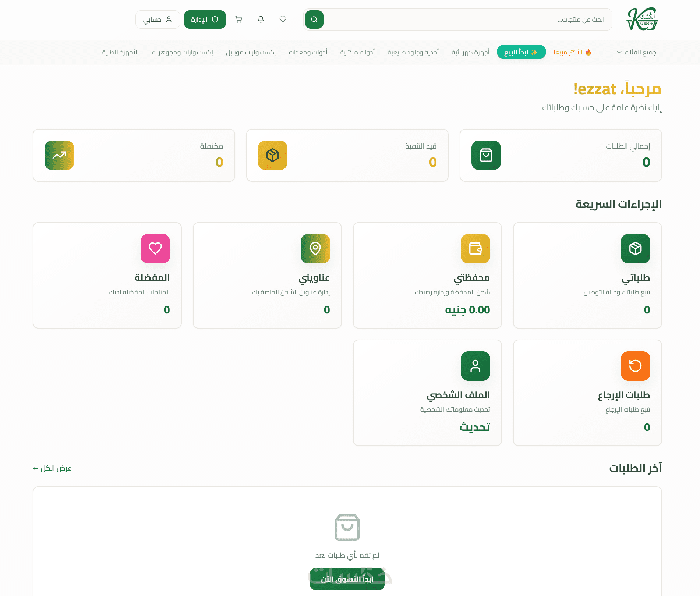Viewport: 700px width, 596px height.
Task: Click the empty orders bag icon
Action: point(347,527)
